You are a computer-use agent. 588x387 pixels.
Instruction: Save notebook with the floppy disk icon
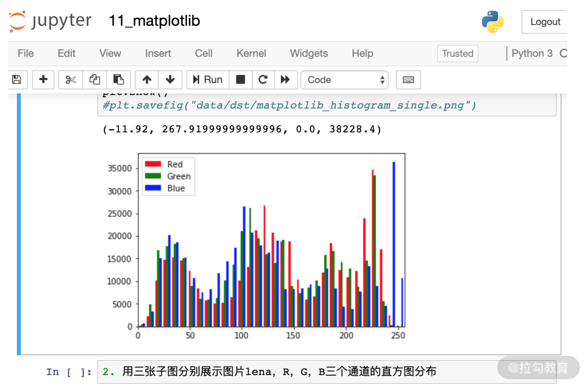tap(17, 80)
